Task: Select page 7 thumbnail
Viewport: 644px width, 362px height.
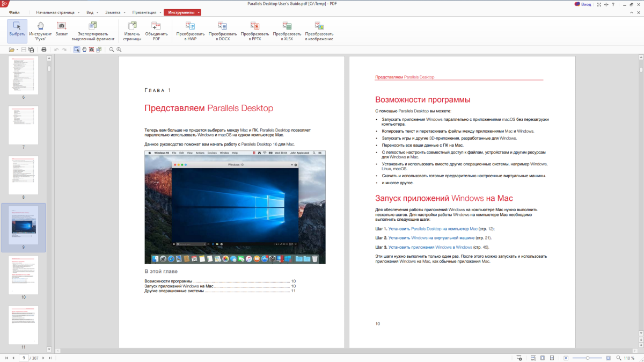Action: [x=23, y=125]
